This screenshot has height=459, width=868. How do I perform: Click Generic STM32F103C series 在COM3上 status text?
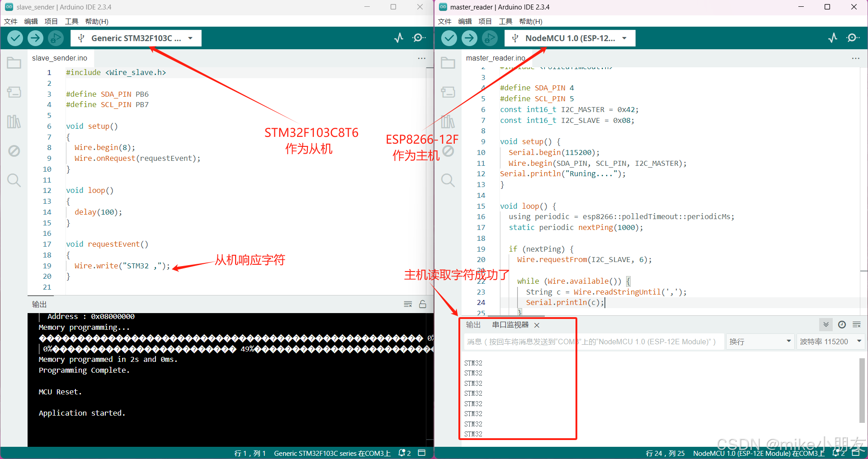click(332, 453)
